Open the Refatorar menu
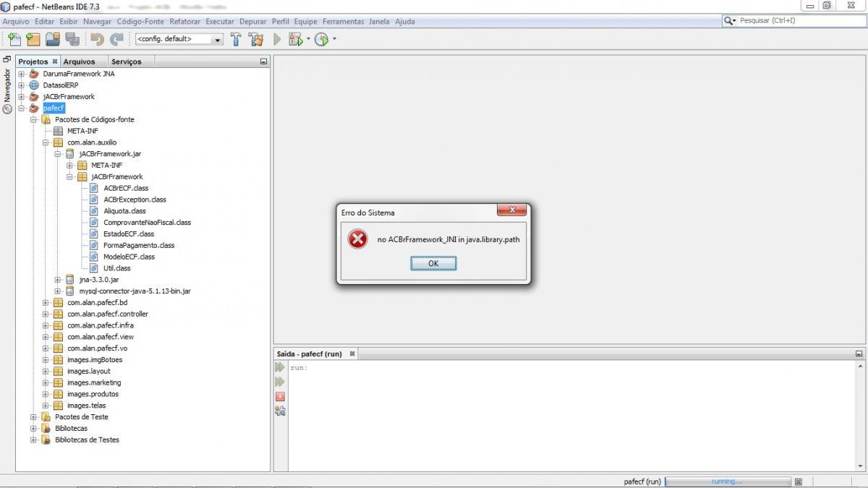868x488 pixels. pyautogui.click(x=185, y=22)
